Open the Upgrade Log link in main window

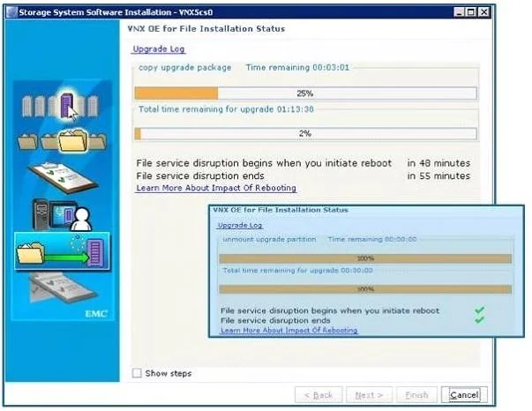(x=159, y=49)
